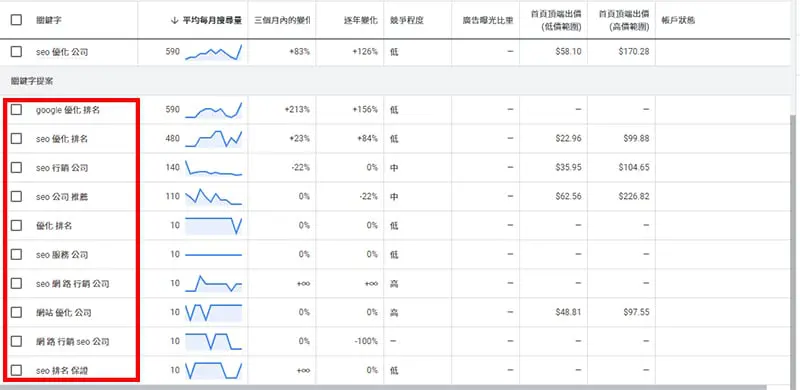Click keyword text seo 公司 推薦
800x390 pixels.
(x=62, y=197)
